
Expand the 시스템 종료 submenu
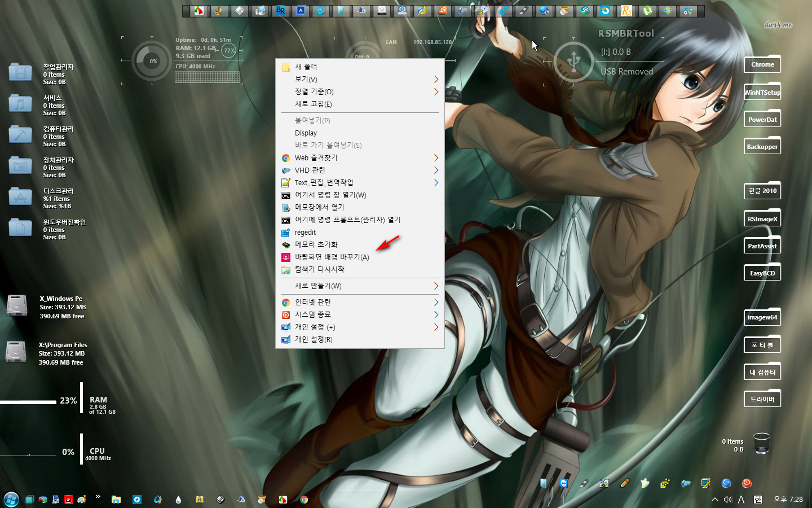pos(360,314)
